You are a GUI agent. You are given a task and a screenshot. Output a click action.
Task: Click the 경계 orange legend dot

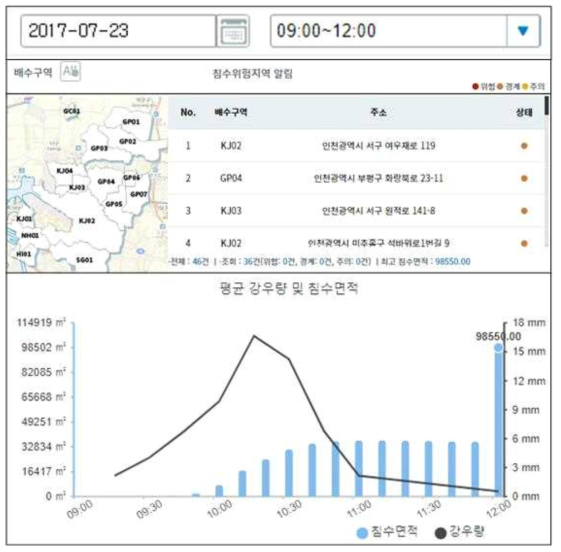tap(500, 86)
